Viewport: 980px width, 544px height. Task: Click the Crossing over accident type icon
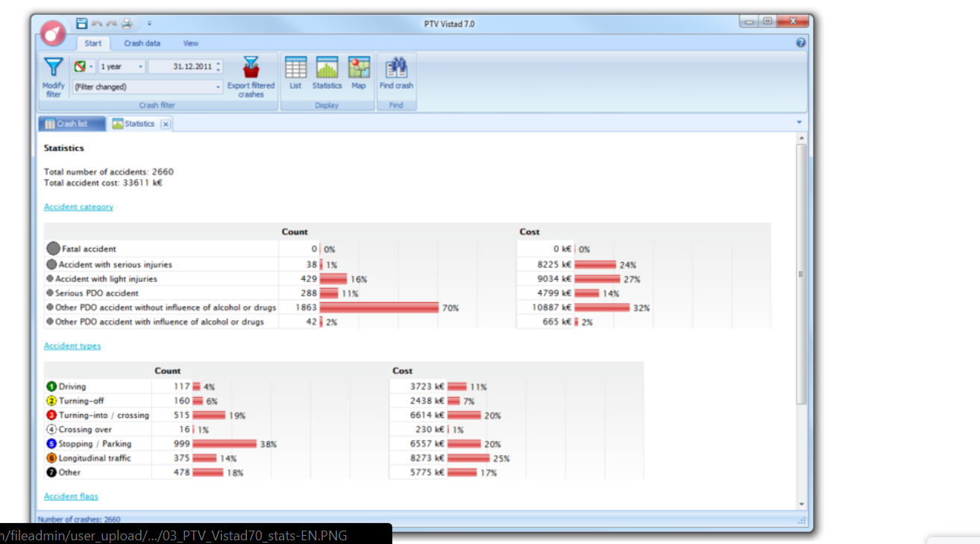pyautogui.click(x=51, y=429)
